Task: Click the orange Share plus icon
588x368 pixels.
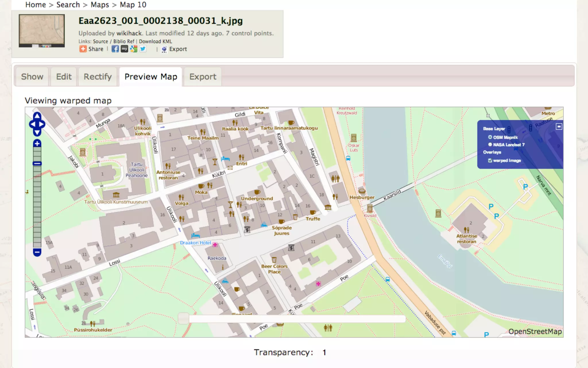Action: click(x=83, y=49)
